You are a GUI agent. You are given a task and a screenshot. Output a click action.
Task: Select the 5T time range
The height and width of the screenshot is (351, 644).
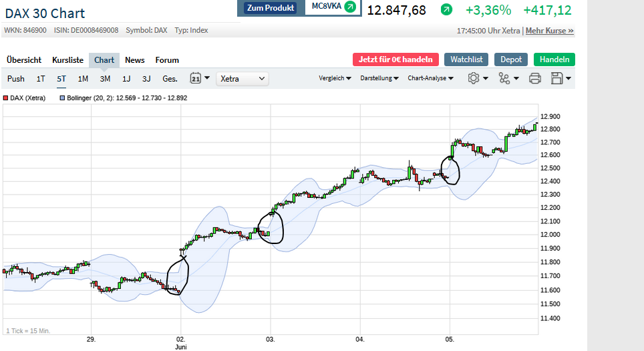tap(61, 78)
